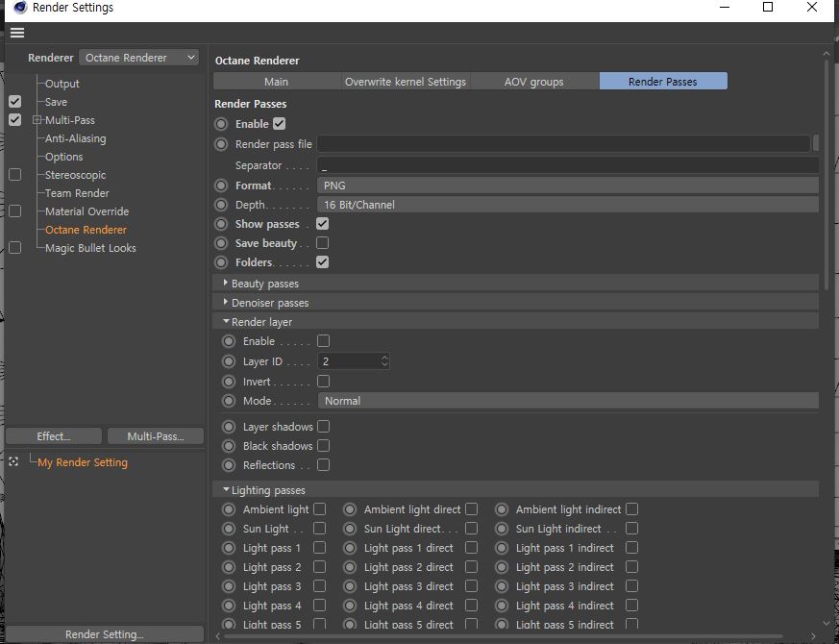The height and width of the screenshot is (644, 839).
Task: Open the hamburger menu icon
Action: point(17,33)
